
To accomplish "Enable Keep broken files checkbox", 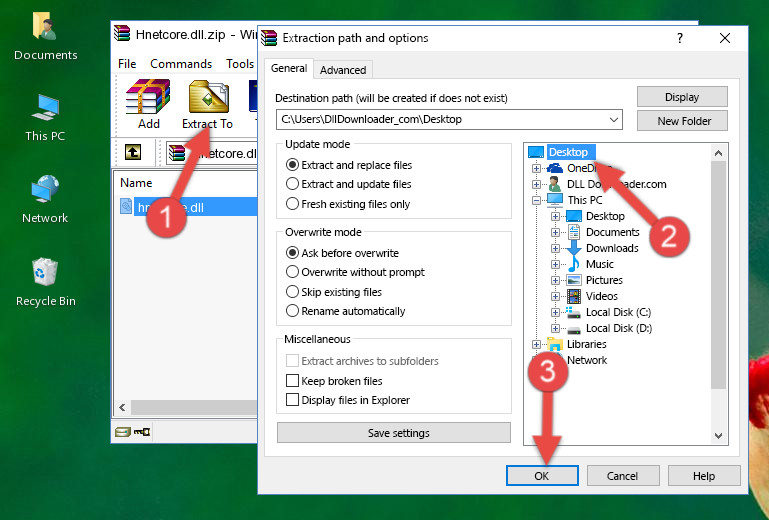I will click(x=292, y=381).
